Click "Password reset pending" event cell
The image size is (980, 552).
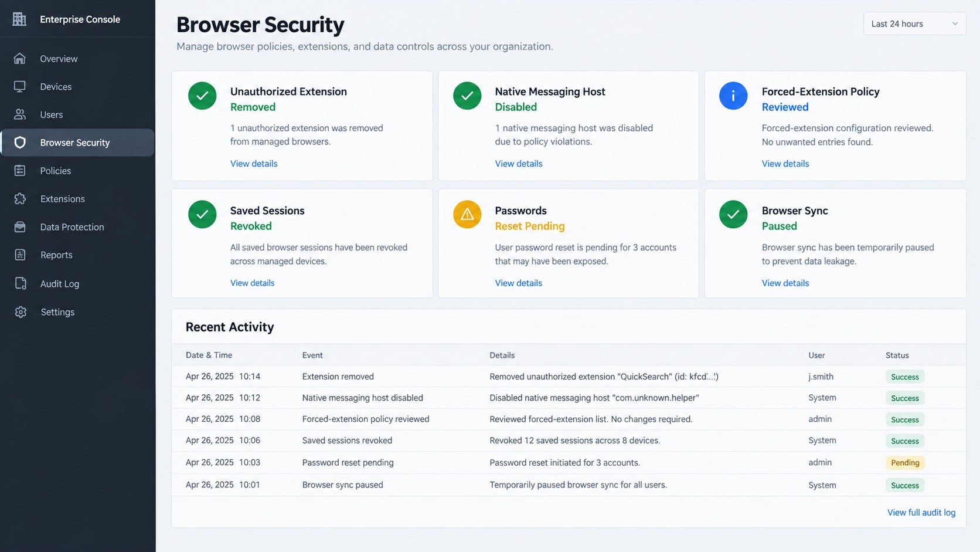coord(348,462)
